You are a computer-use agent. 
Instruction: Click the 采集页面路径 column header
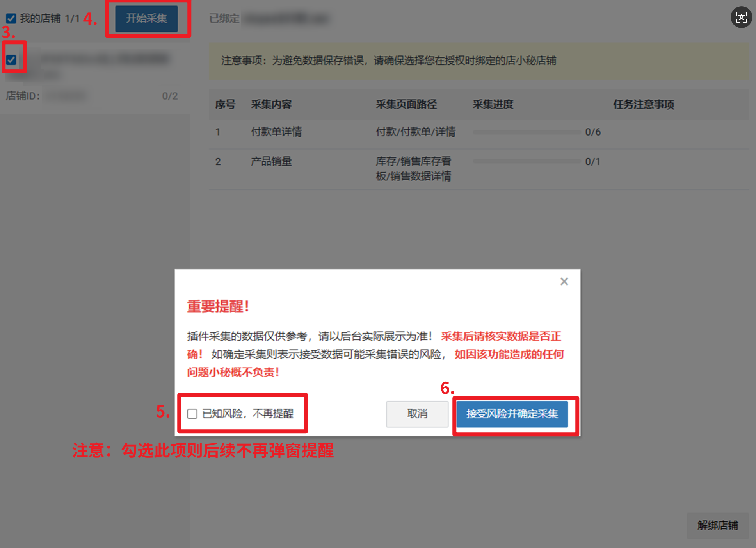(406, 104)
